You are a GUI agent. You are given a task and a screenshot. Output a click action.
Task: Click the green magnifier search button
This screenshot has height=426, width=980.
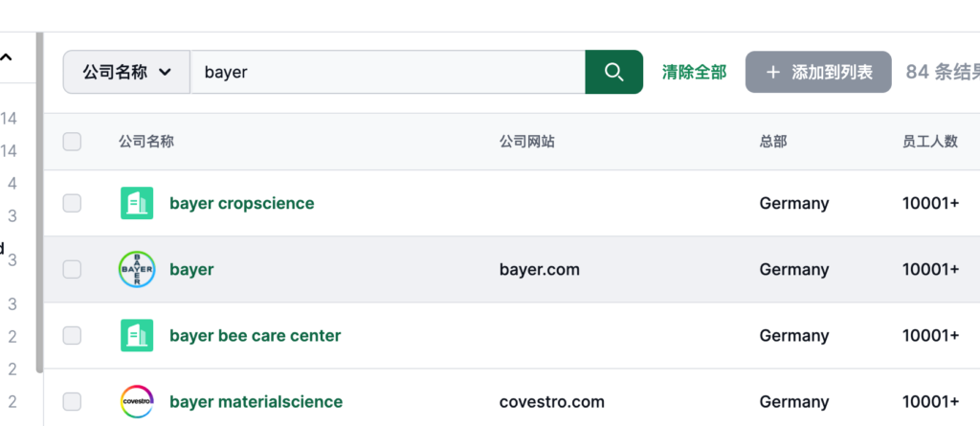click(613, 72)
